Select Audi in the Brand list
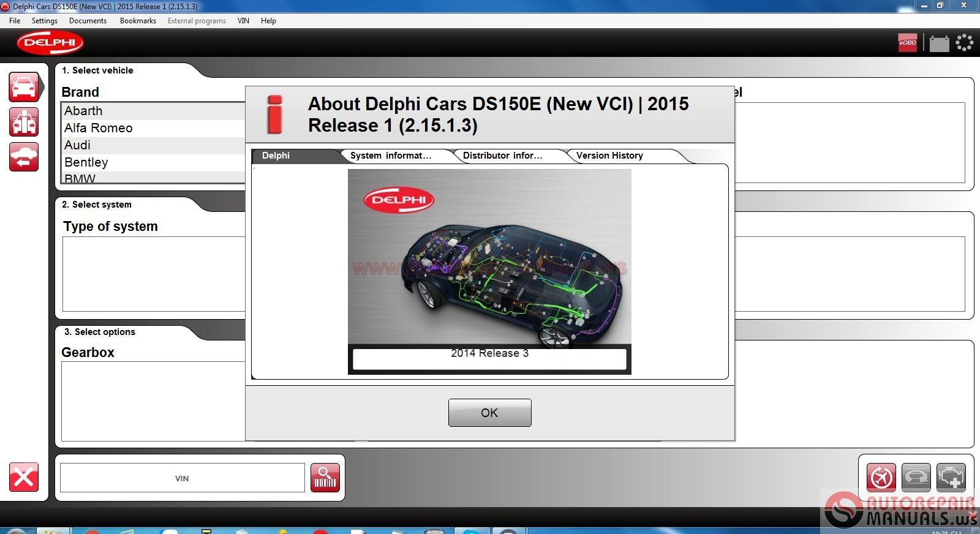 tap(154, 145)
